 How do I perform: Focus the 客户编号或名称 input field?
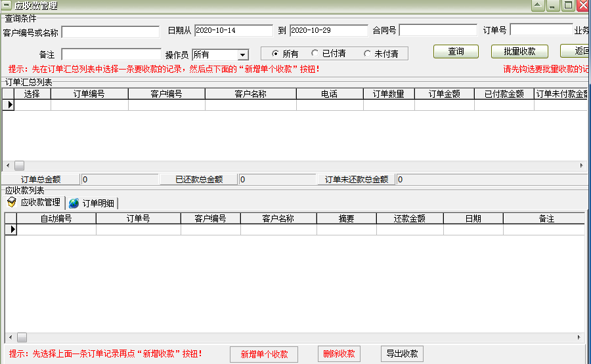point(110,32)
